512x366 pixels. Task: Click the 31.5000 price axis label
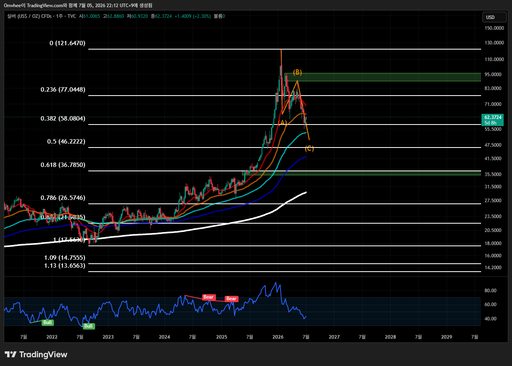click(x=493, y=187)
